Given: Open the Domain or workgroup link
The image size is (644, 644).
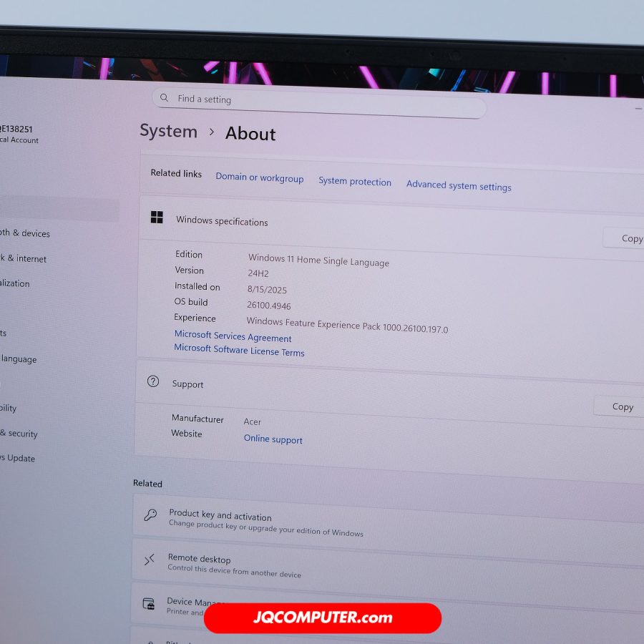Looking at the screenshot, I should coord(260,177).
